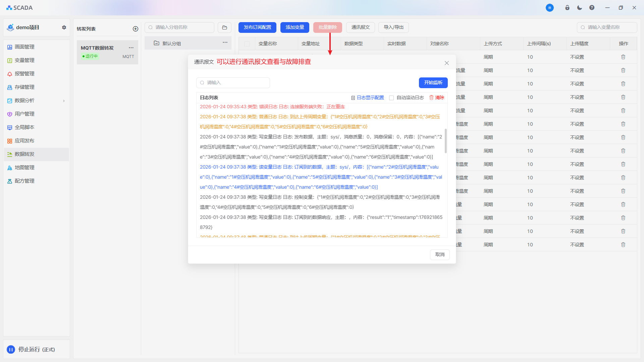
Task: Add new forwarding via plus icon
Action: click(x=136, y=29)
